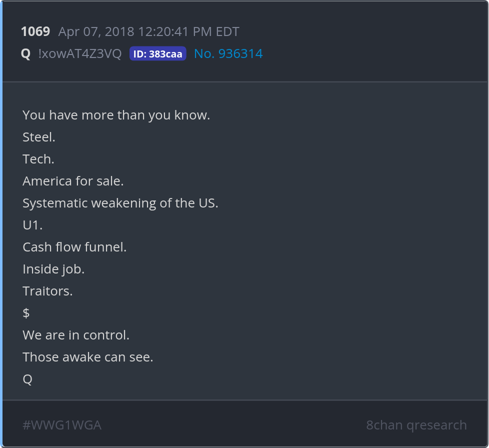
Task: Click the ID: 383caa badge
Action: 157,54
